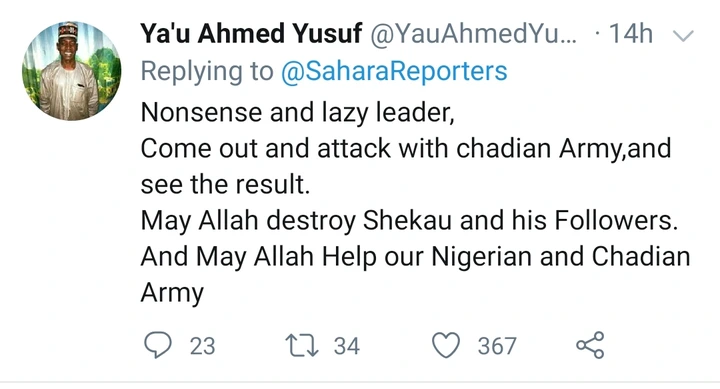
Task: Click the line mentioning 'chadian Army,and'
Action: point(406,149)
